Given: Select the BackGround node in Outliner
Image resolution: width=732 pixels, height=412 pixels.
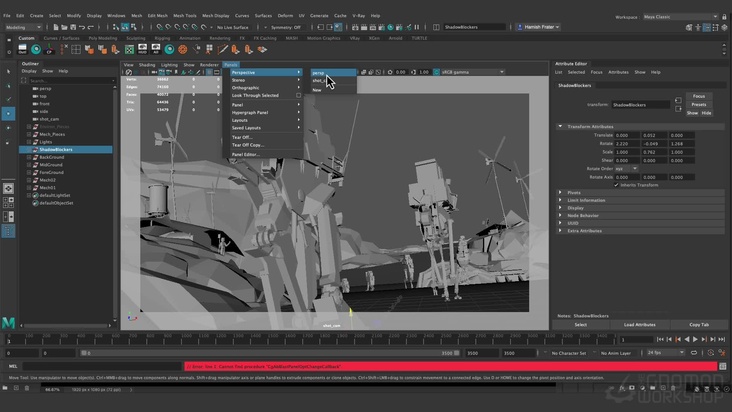Looking at the screenshot, I should [x=51, y=157].
